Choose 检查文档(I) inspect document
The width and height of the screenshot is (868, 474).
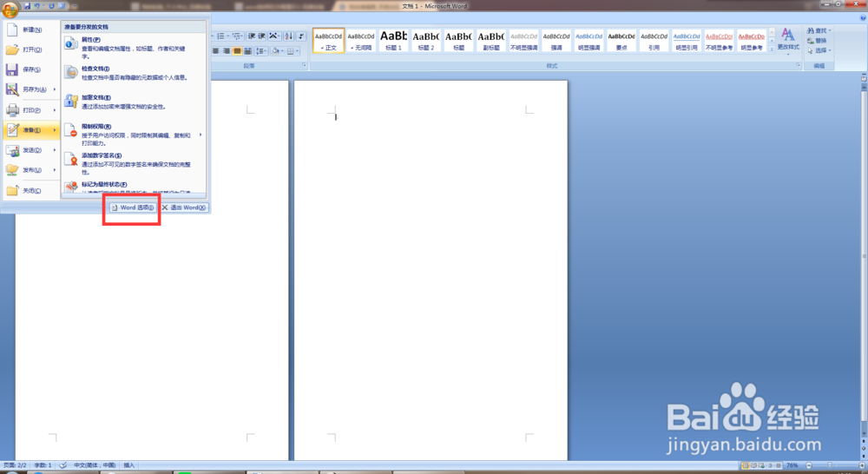pyautogui.click(x=133, y=73)
